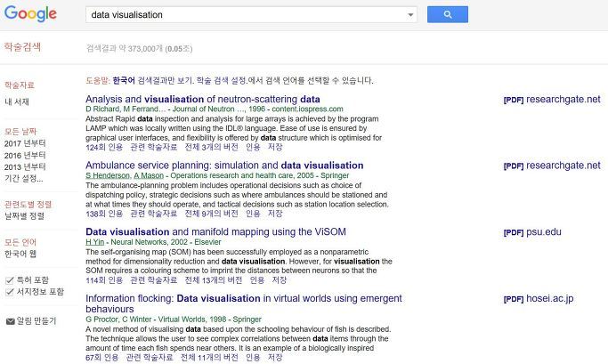Select 관련도별 정렬 sorting
The width and height of the screenshot is (608, 364).
pyautogui.click(x=28, y=204)
